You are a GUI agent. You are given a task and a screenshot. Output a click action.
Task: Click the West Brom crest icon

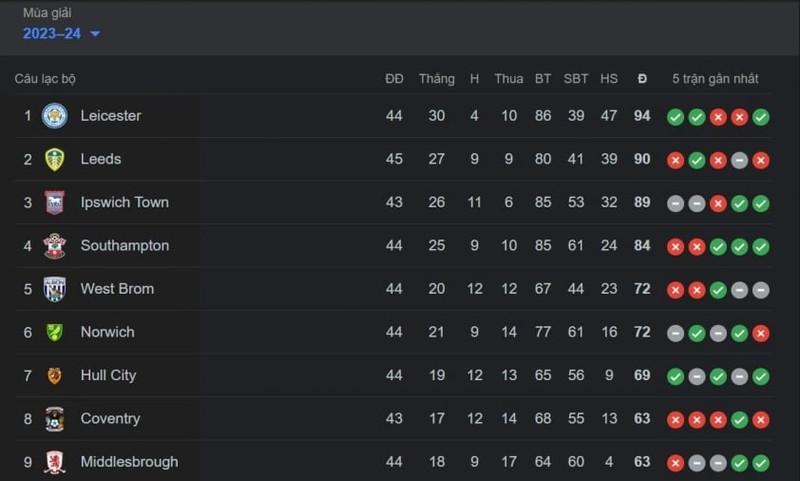point(55,289)
